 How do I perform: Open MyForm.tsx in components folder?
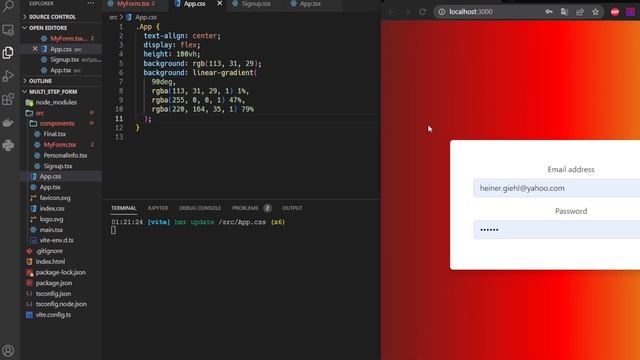(x=60, y=144)
